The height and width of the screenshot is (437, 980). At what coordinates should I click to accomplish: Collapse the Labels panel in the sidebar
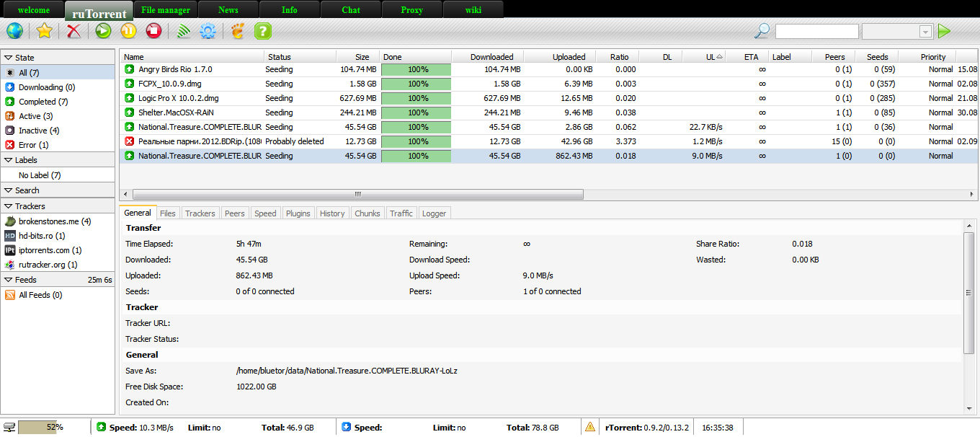coord(58,159)
